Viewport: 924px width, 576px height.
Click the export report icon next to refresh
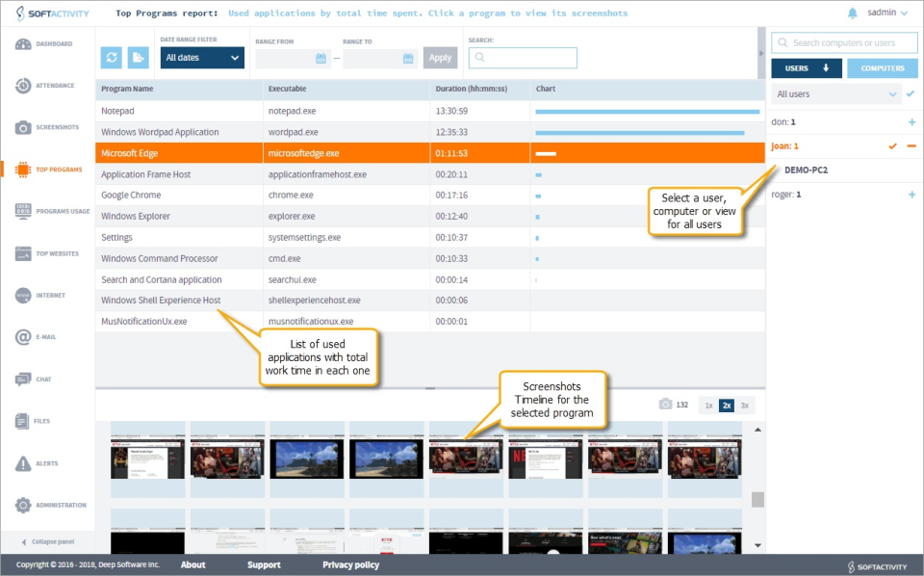tap(137, 57)
